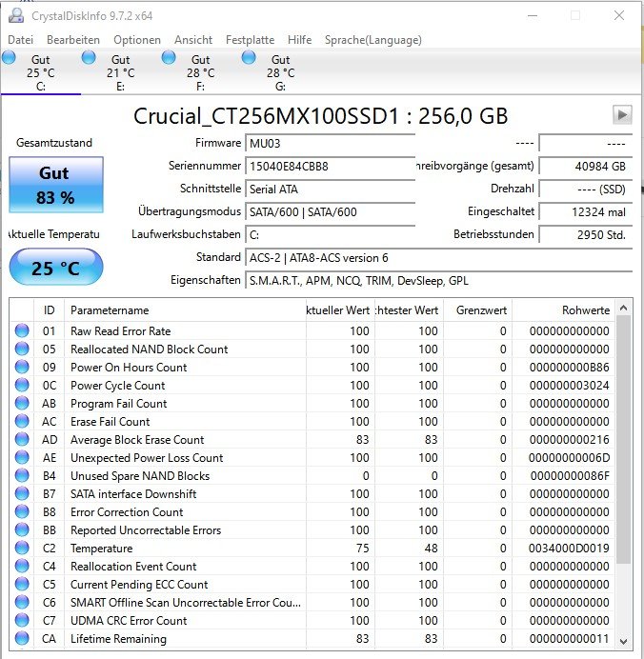Click the Firmware field MU03
The image size is (644, 659).
[330, 143]
